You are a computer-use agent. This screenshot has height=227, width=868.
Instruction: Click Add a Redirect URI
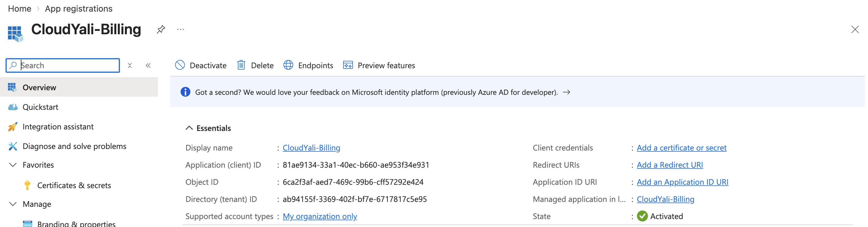tap(670, 165)
